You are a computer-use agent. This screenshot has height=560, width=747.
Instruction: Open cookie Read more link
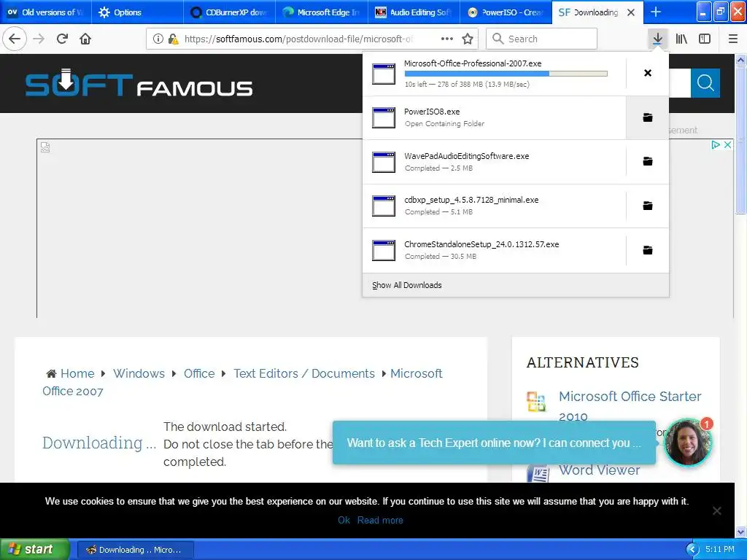coord(380,520)
